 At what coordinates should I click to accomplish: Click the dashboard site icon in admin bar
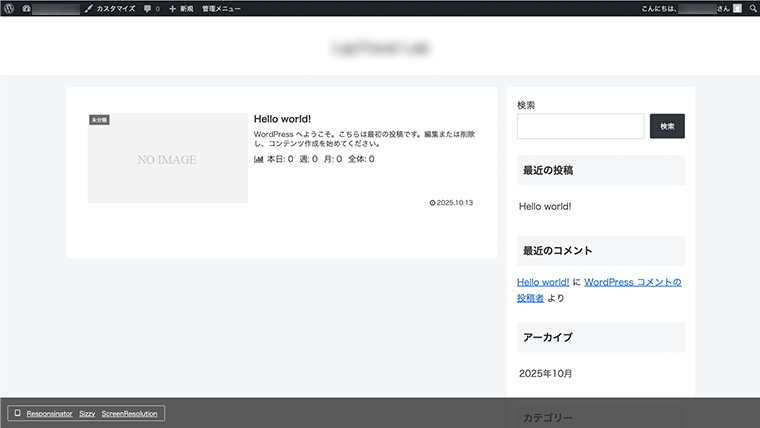tap(26, 8)
